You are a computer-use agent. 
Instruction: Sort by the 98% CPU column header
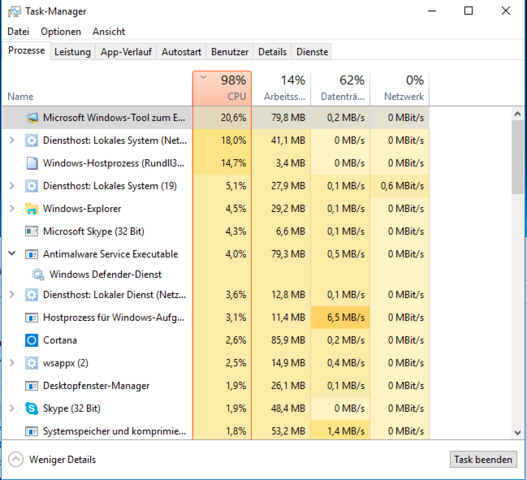(x=222, y=88)
